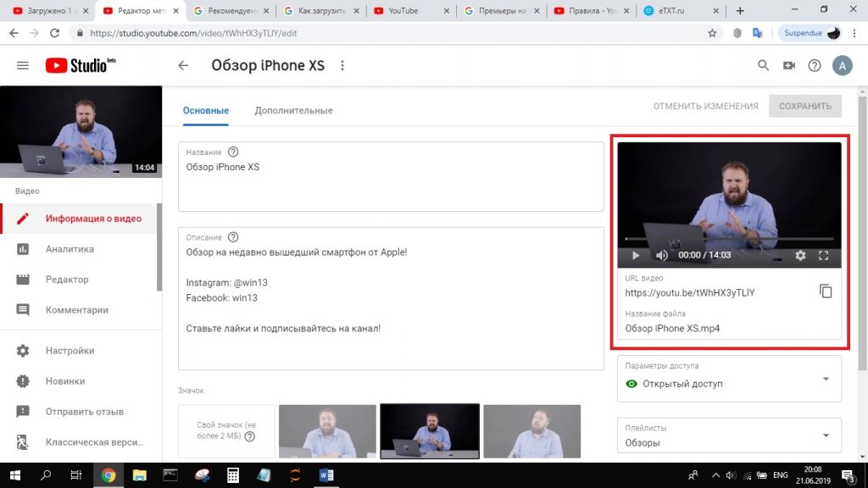
Task: Click the ENG language indicator
Action: (780, 475)
